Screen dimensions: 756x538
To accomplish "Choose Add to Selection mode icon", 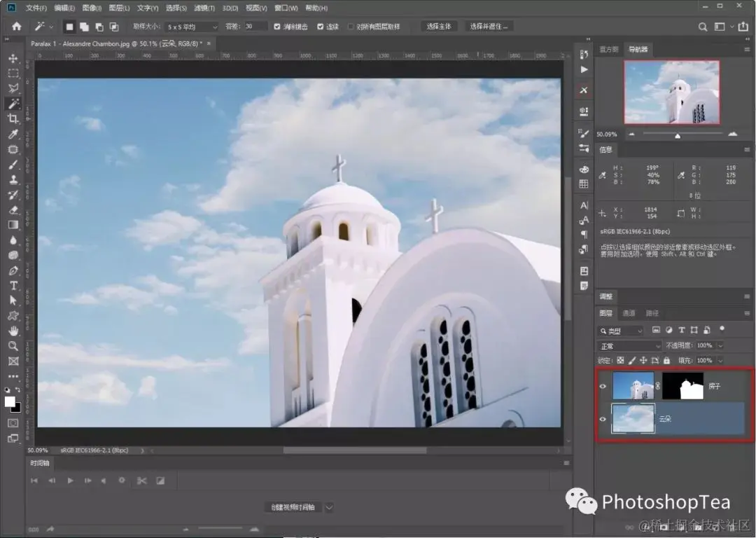I will (84, 27).
